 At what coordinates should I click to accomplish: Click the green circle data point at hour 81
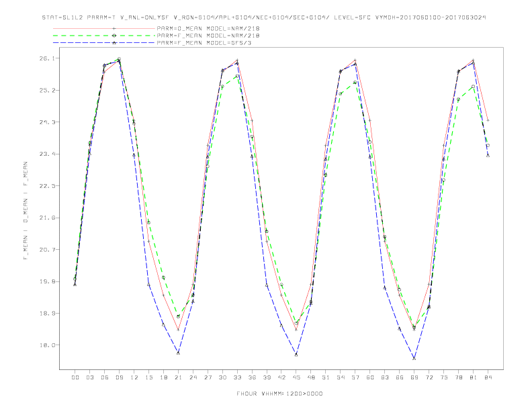(473, 87)
